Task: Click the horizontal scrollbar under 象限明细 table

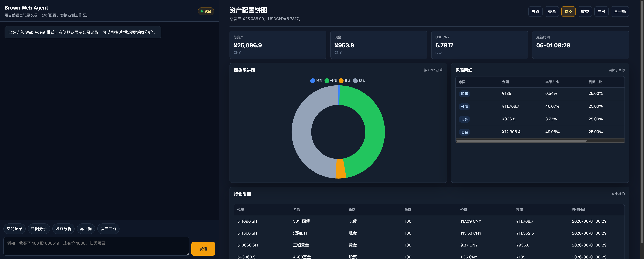Action: pyautogui.click(x=521, y=141)
